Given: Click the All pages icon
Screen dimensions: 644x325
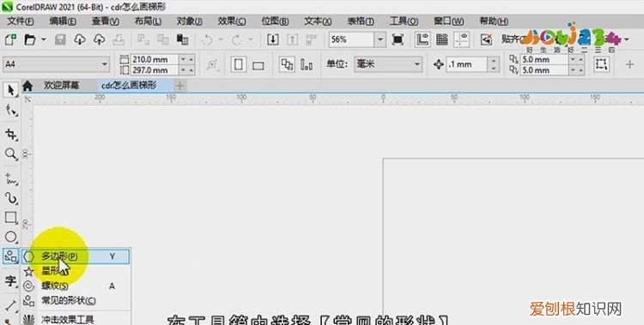Looking at the screenshot, I should pos(287,64).
